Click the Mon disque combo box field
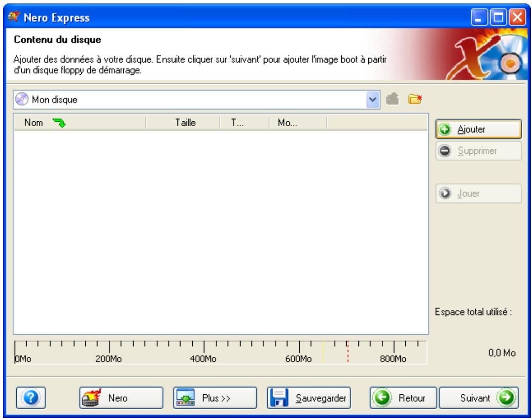The width and height of the screenshot is (532, 418). tap(196, 100)
